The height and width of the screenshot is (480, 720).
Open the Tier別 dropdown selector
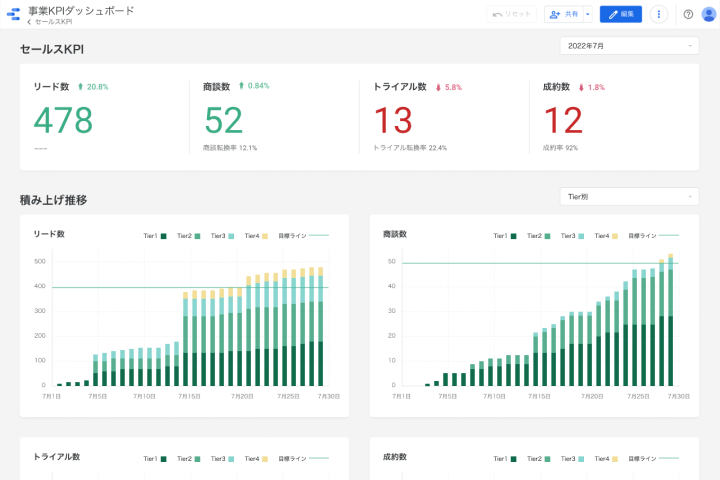pyautogui.click(x=629, y=197)
